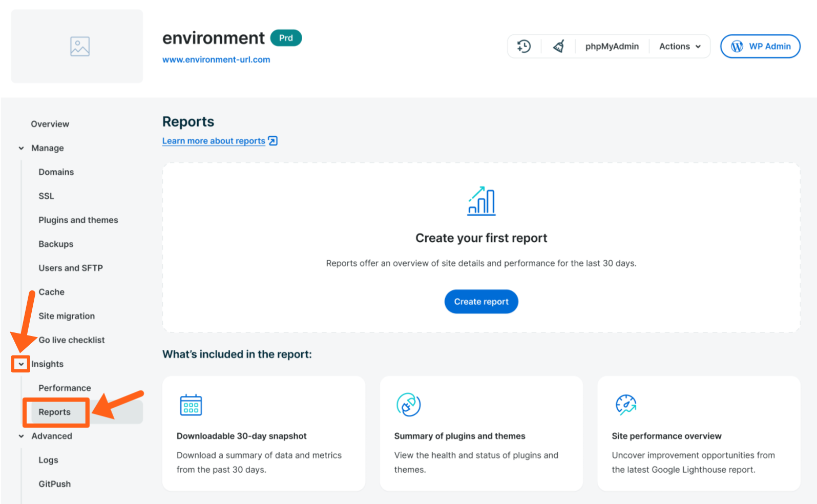817x504 pixels.
Task: Collapse the Advanced section chevron
Action: [x=22, y=436]
